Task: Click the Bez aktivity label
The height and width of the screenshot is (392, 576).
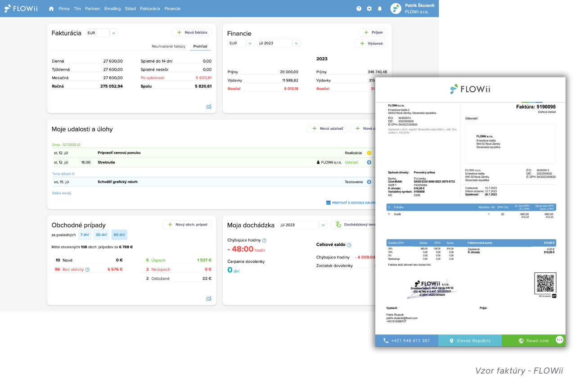Action: [x=73, y=270]
